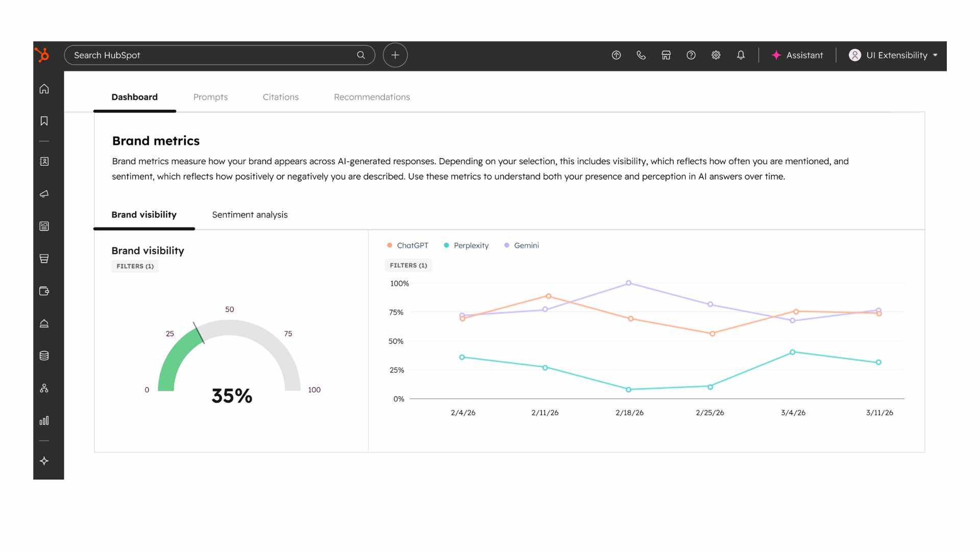The height and width of the screenshot is (551, 980).
Task: Open the notifications bell
Action: coord(741,55)
